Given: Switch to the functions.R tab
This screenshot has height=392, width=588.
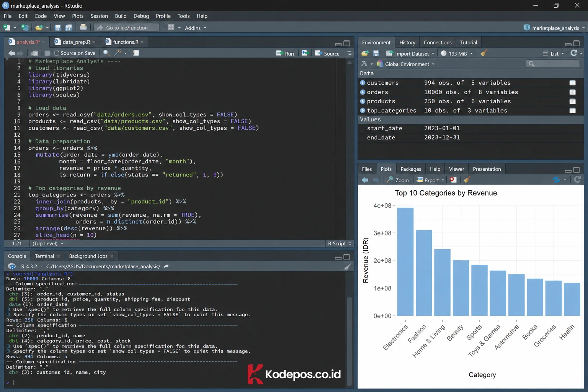Looking at the screenshot, I should pyautogui.click(x=126, y=42).
